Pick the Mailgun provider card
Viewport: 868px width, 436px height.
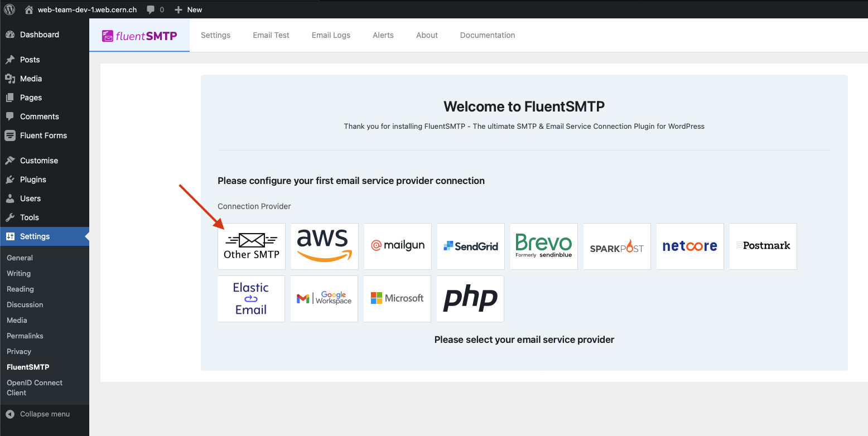point(397,246)
